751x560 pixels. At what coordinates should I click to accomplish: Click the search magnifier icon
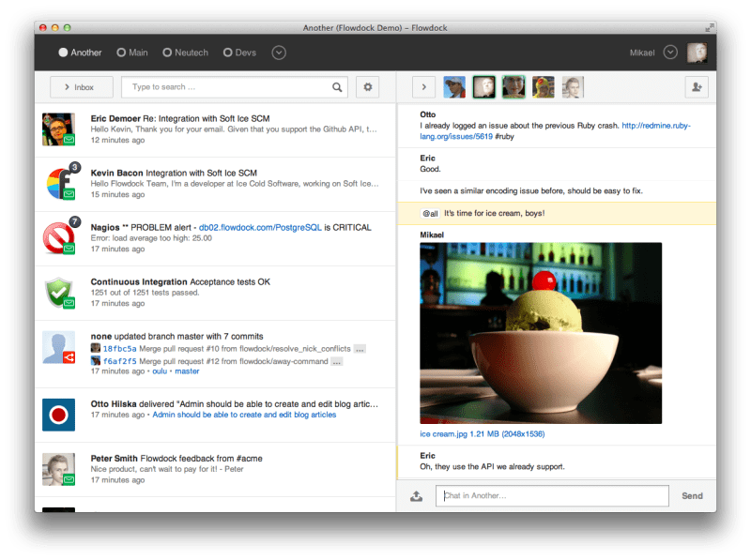point(337,87)
